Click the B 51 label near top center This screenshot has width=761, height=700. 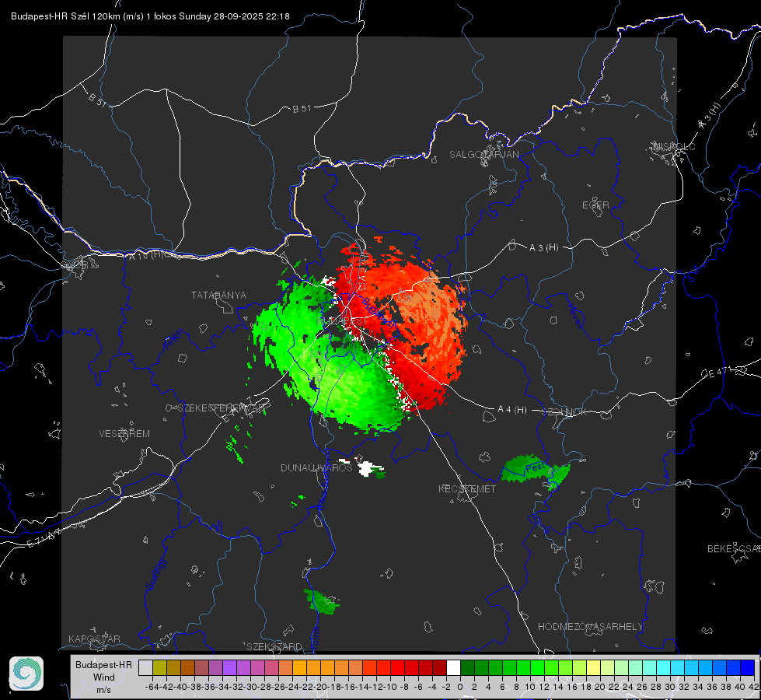coord(302,109)
